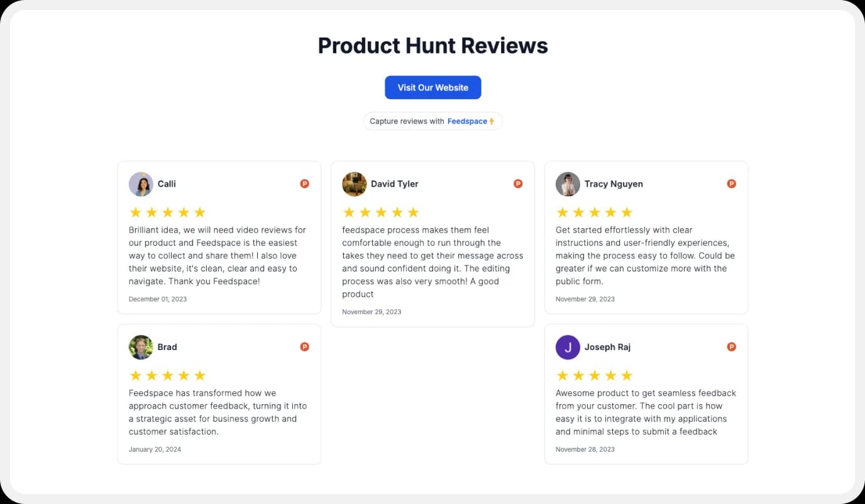The height and width of the screenshot is (504, 865).
Task: Click a star in David Tyler's rating
Action: click(x=381, y=212)
